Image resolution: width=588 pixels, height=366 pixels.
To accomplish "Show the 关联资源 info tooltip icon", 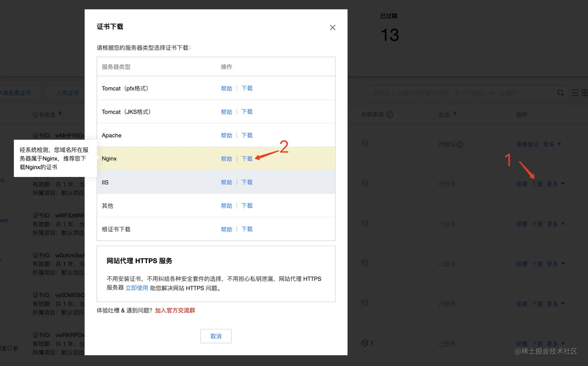I will [390, 114].
